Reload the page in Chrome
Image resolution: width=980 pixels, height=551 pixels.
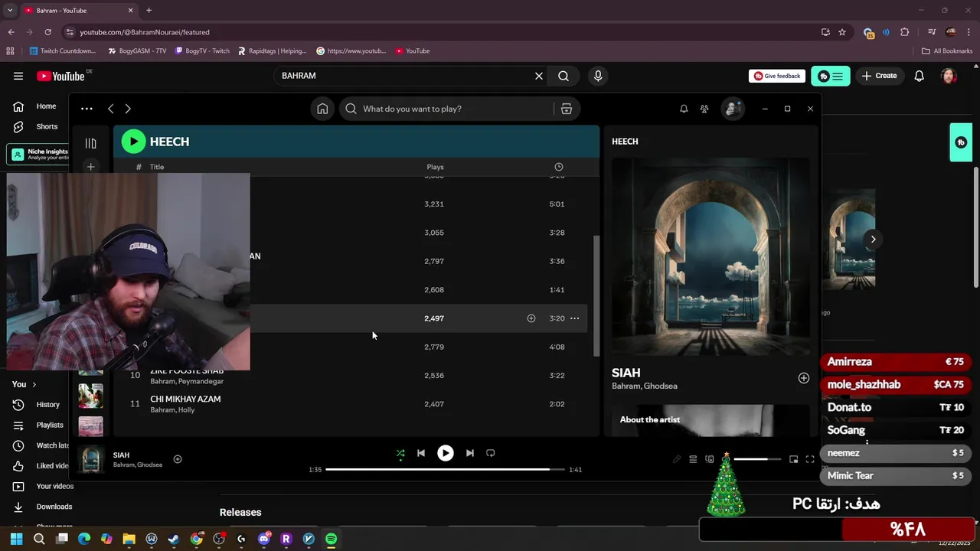click(47, 32)
